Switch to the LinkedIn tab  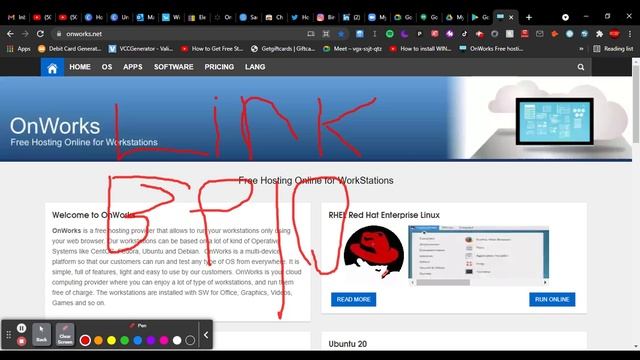(x=351, y=17)
